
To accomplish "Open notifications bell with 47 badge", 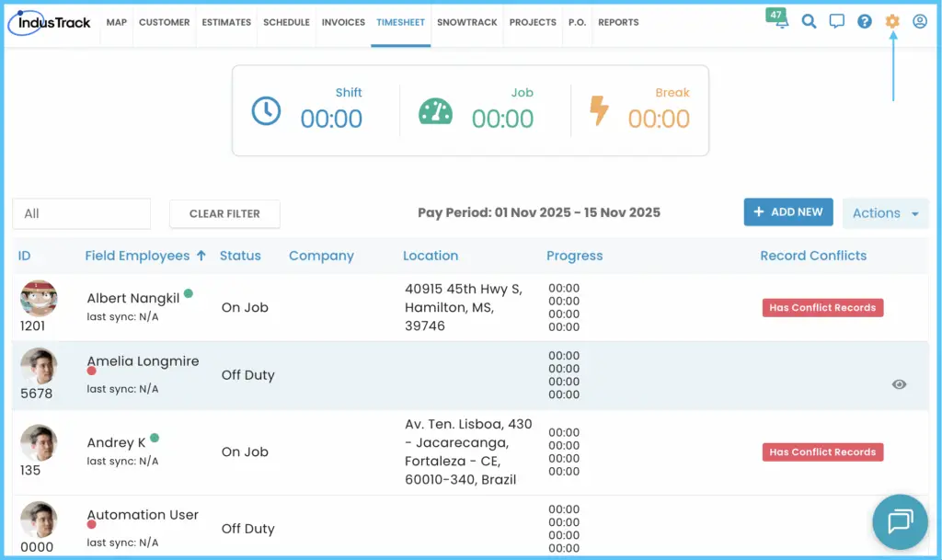I will point(778,19).
